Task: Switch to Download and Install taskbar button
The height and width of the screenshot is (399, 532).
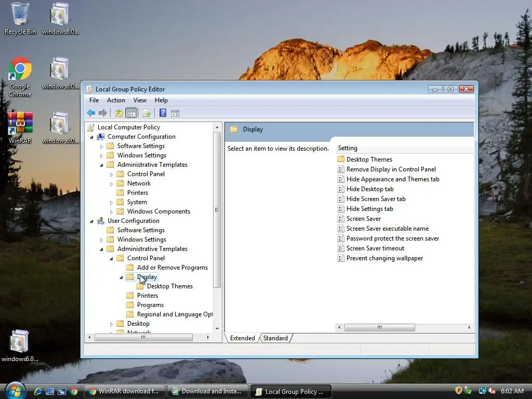Action: 207,391
